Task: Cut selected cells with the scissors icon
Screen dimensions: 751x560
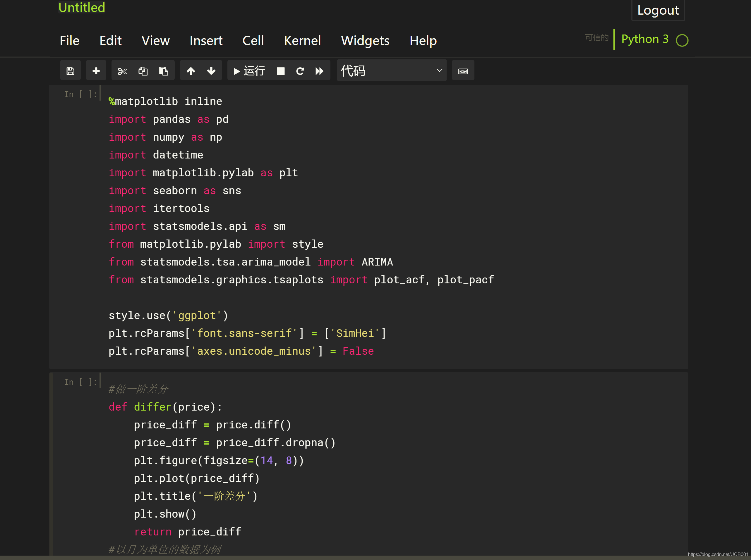Action: 122,70
